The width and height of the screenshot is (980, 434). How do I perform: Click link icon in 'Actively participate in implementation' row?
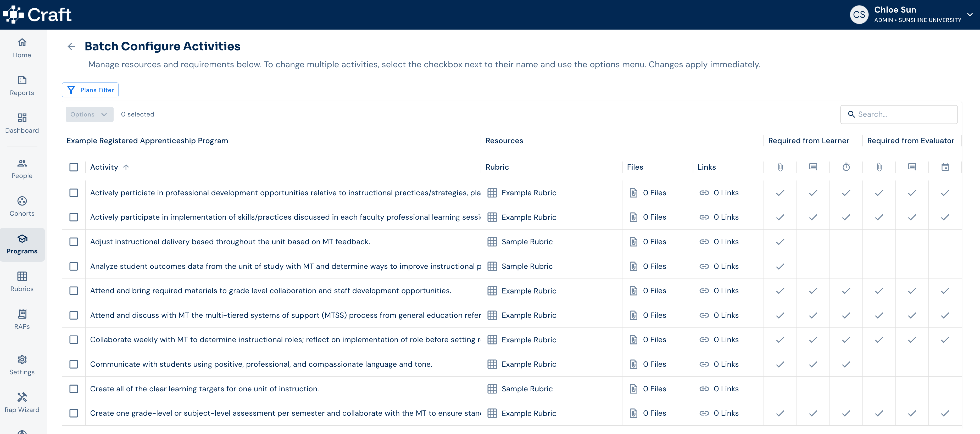(x=704, y=217)
